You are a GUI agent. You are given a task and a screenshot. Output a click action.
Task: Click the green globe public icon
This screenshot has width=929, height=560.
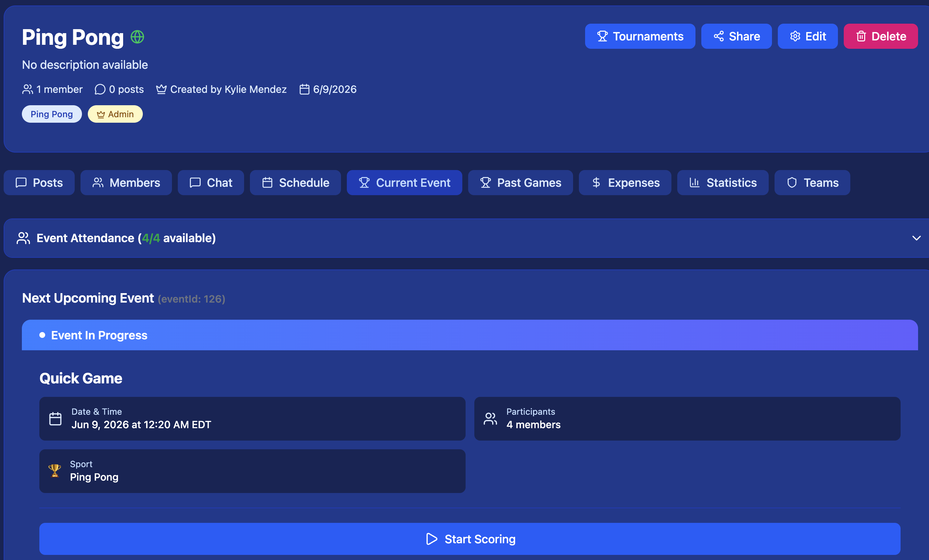[x=137, y=37]
